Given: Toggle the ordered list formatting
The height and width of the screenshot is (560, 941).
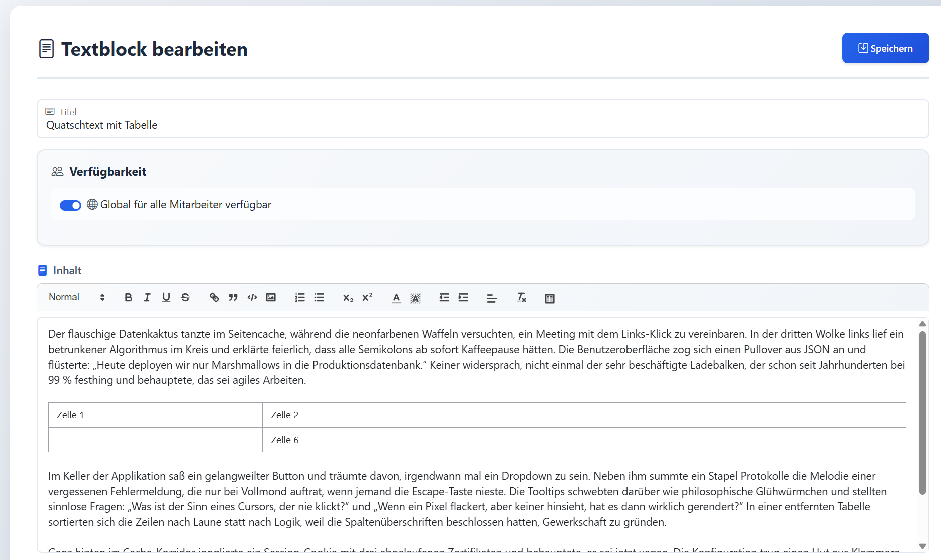Looking at the screenshot, I should pyautogui.click(x=299, y=297).
